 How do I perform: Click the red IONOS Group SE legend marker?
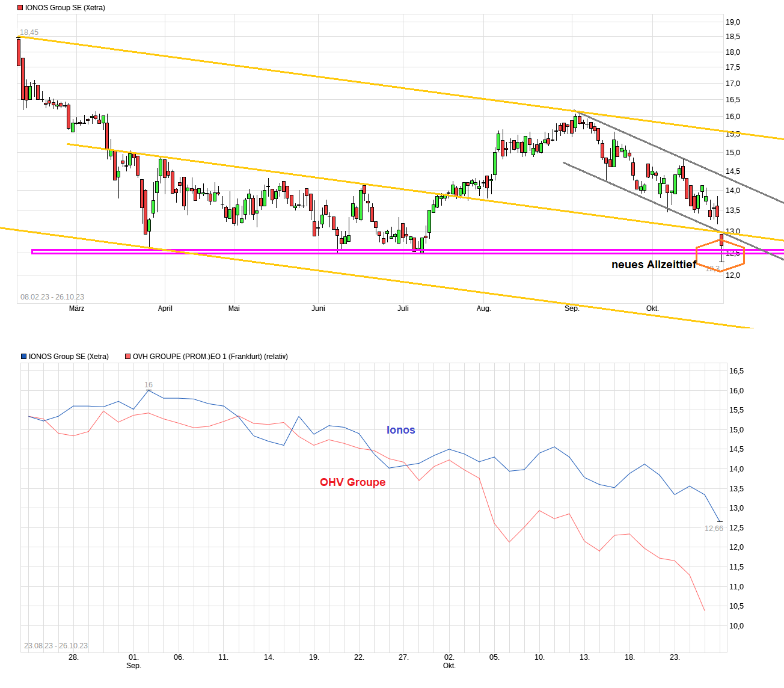click(x=20, y=7)
